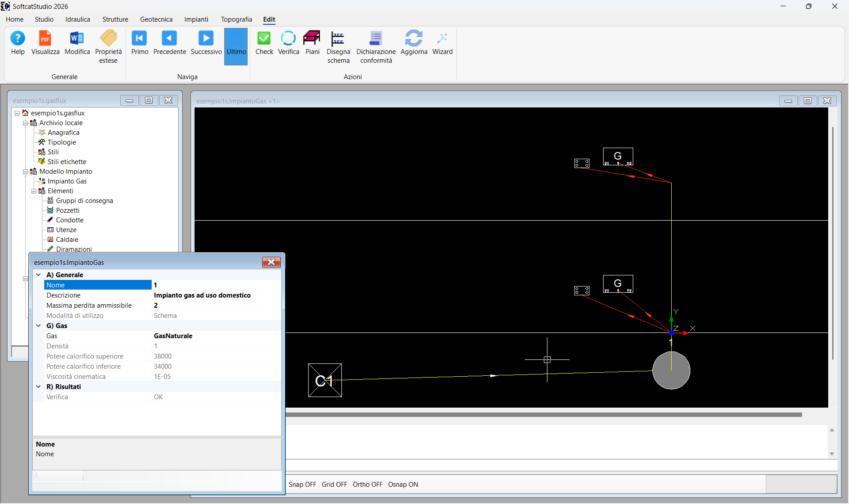Open the Idraulica menu tab
The height and width of the screenshot is (504, 849).
[78, 19]
